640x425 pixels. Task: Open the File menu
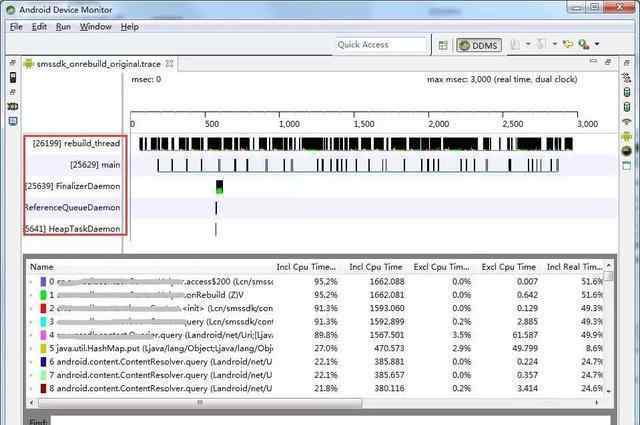pyautogui.click(x=16, y=27)
